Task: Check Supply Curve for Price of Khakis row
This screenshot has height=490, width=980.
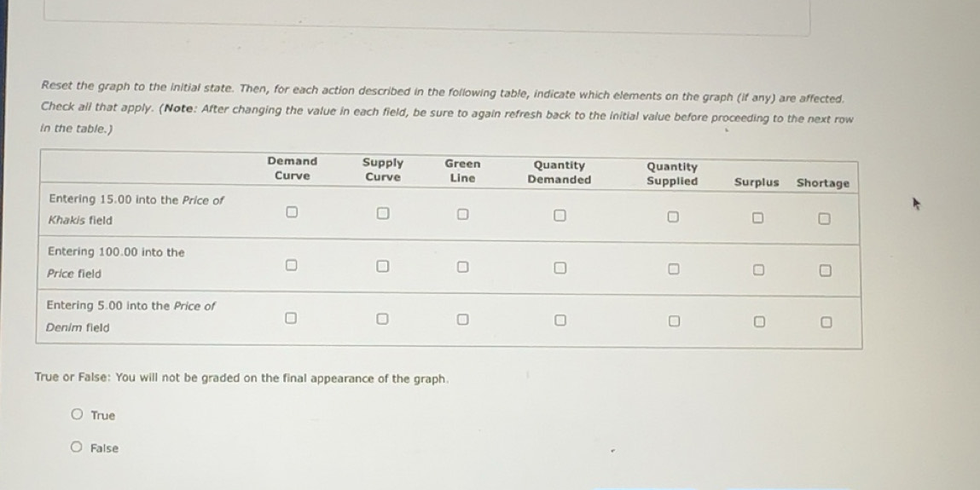Action: (383, 212)
